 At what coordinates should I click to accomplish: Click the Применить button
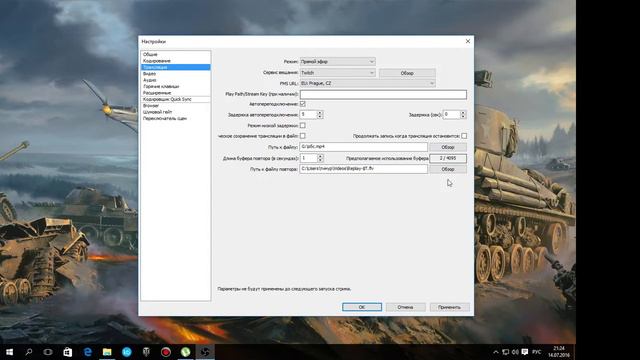coord(449,307)
